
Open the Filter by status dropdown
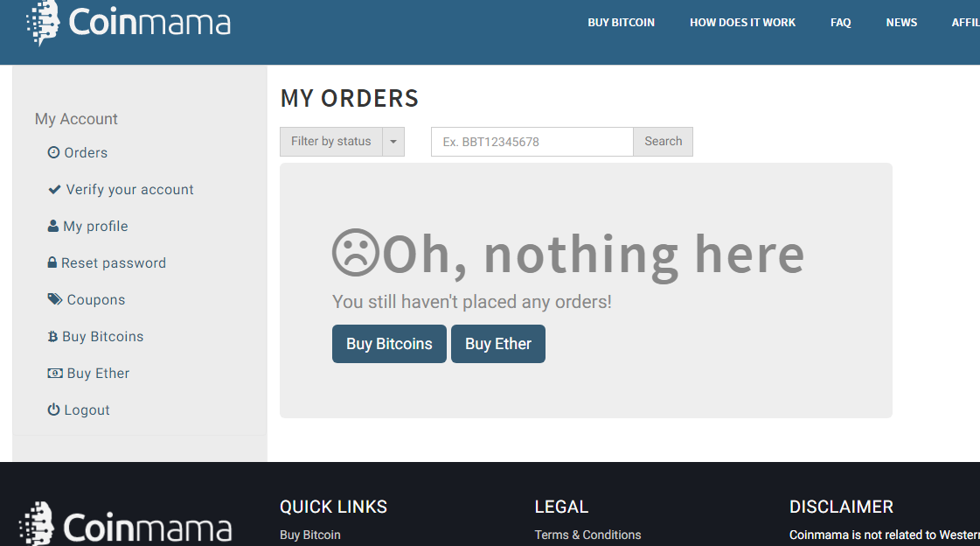(331, 142)
